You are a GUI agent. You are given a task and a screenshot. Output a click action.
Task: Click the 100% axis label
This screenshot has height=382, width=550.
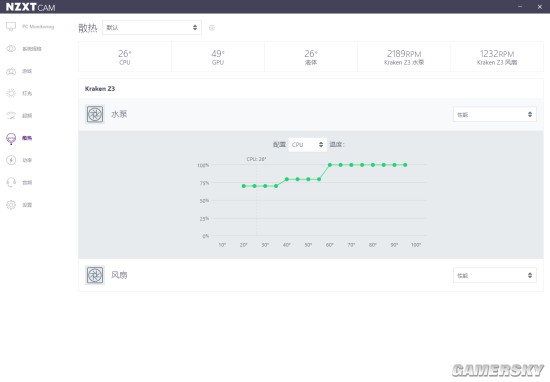point(203,165)
